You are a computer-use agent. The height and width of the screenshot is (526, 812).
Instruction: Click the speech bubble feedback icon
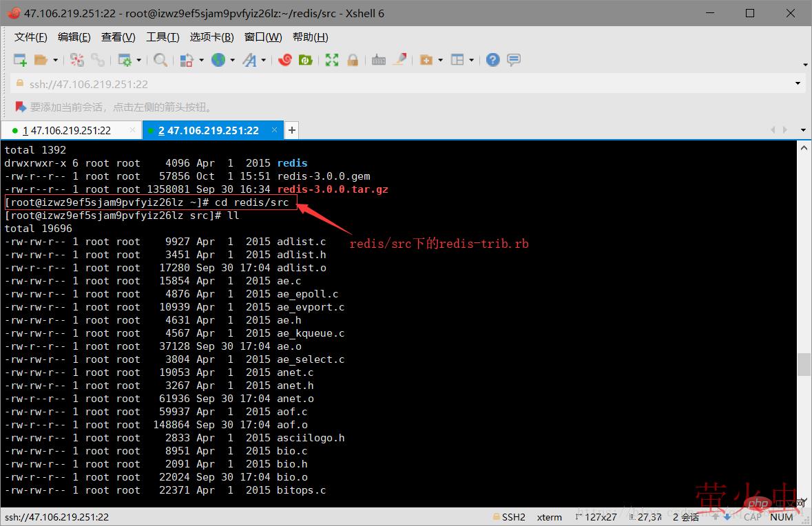pyautogui.click(x=513, y=61)
